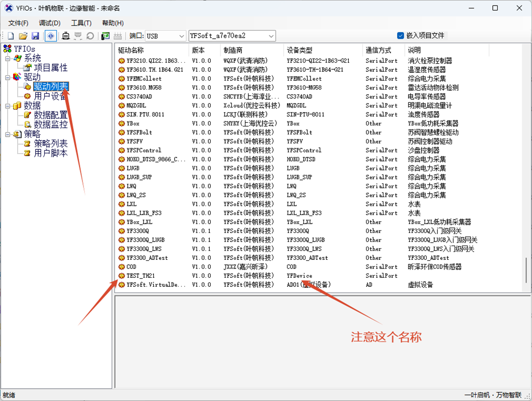Screen dimensions: 532x401
Task: Click the refresh arrow toolbar icon
Action: [x=90, y=36]
